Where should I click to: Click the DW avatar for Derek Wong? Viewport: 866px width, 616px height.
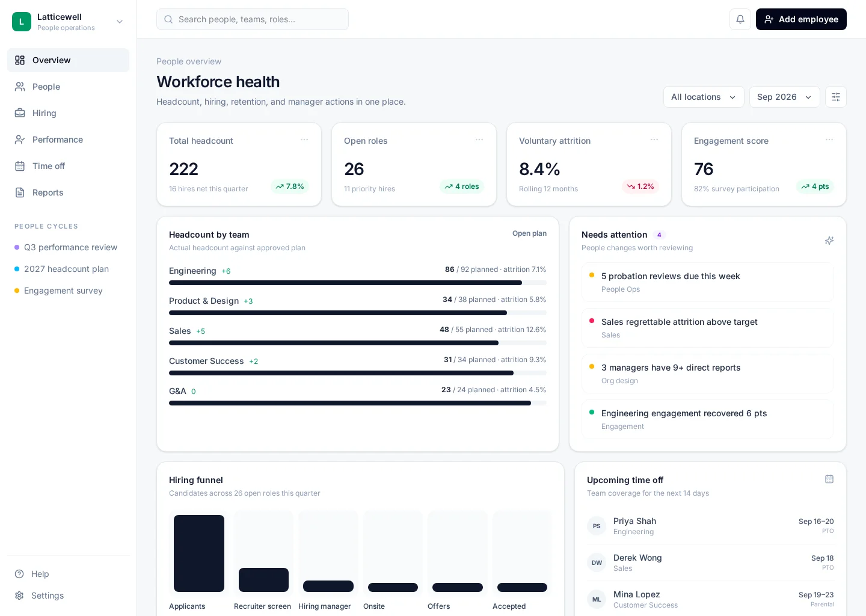[x=597, y=562]
